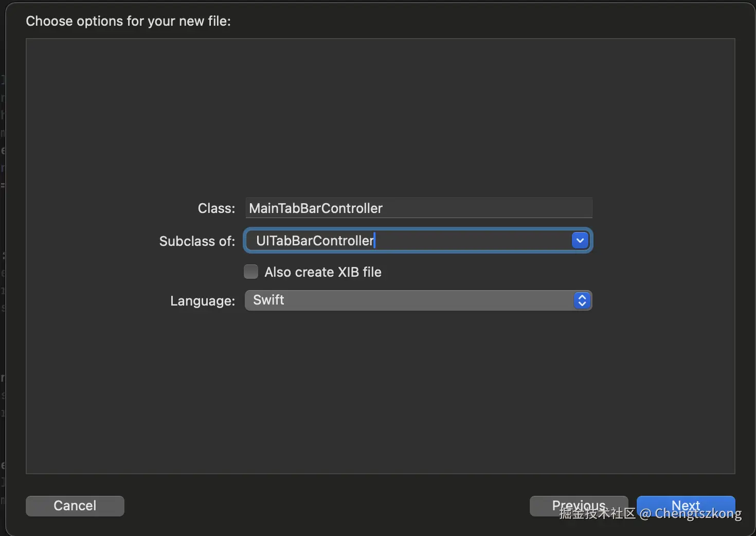The width and height of the screenshot is (756, 536).
Task: Click the Chengtszkong watermark text
Action: coord(698,514)
